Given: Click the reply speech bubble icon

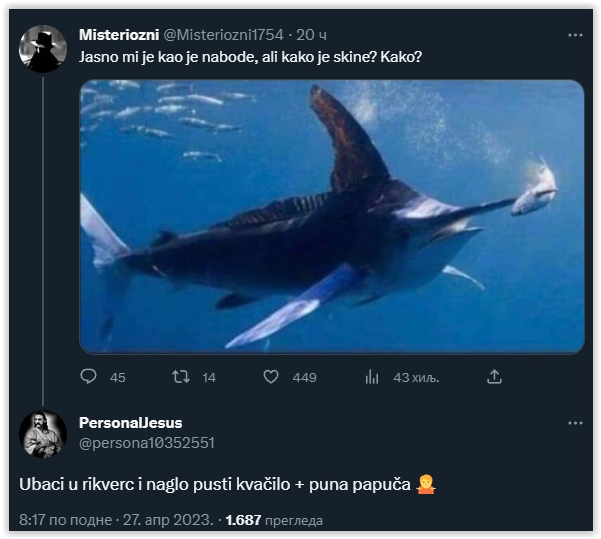Looking at the screenshot, I should (x=89, y=377).
